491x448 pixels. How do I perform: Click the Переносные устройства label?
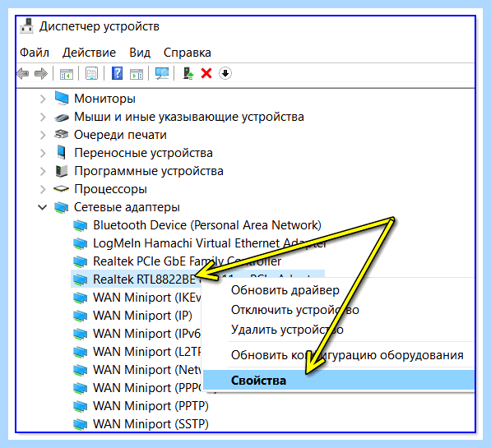click(x=143, y=153)
